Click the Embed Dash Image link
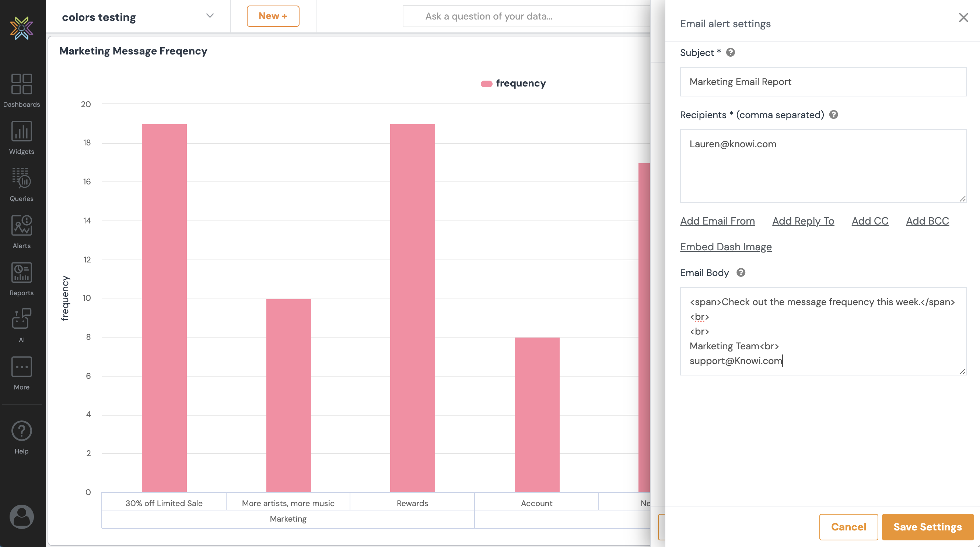The height and width of the screenshot is (547, 980). point(725,247)
